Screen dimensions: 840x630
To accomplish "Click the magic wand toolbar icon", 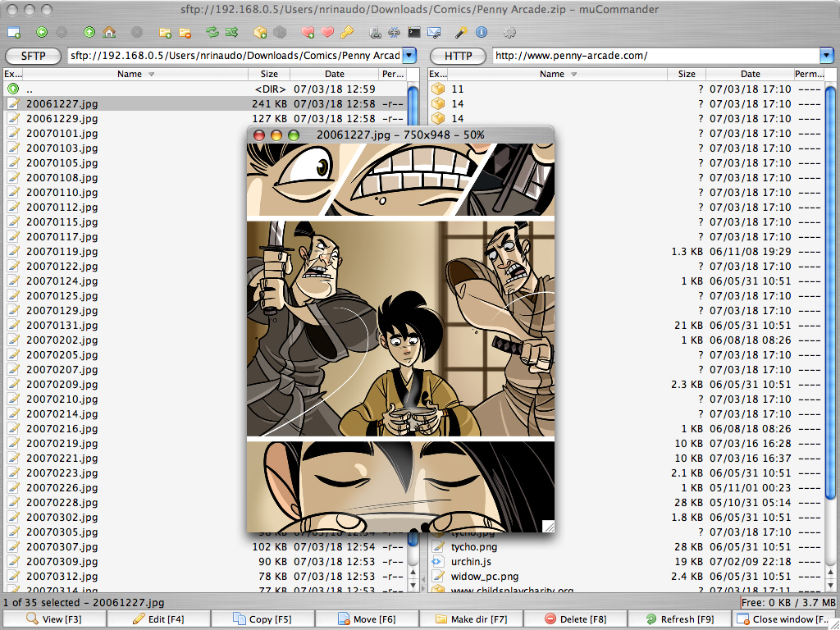I will tap(461, 33).
